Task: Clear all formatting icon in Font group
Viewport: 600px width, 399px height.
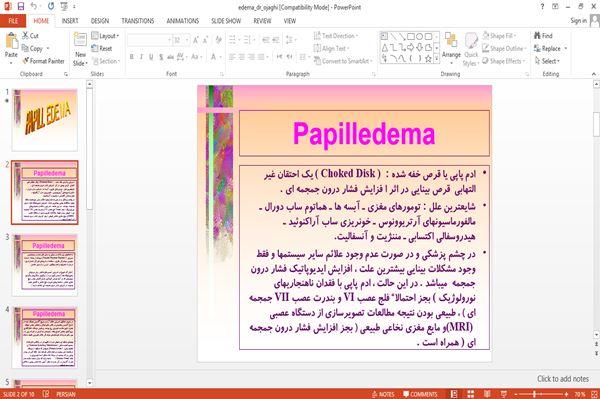Action: pos(218,40)
